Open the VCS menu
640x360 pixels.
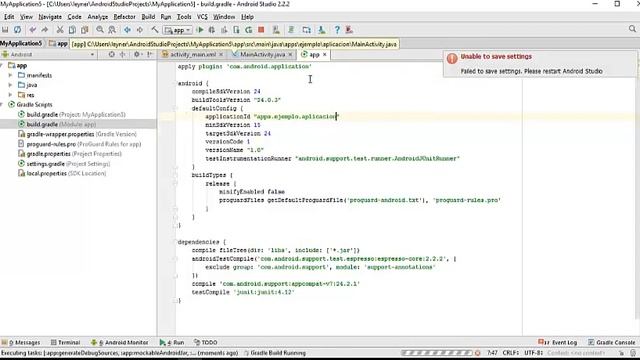click(x=202, y=17)
